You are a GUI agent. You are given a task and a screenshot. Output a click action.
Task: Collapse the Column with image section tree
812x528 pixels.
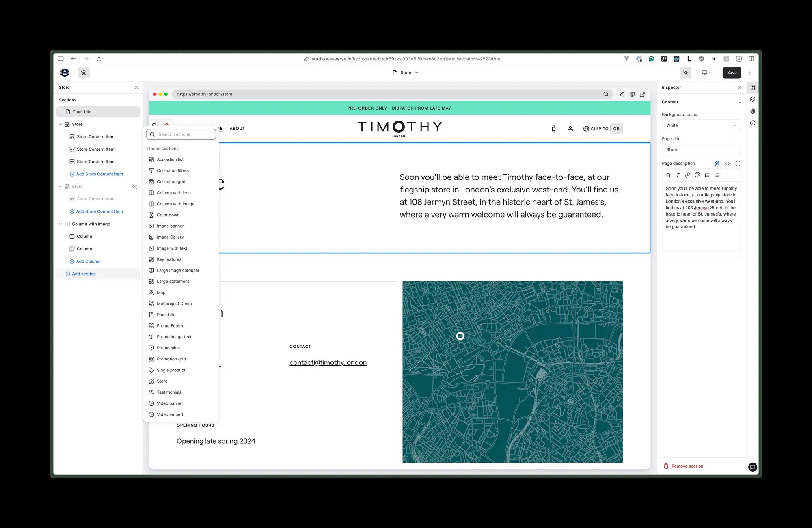60,224
